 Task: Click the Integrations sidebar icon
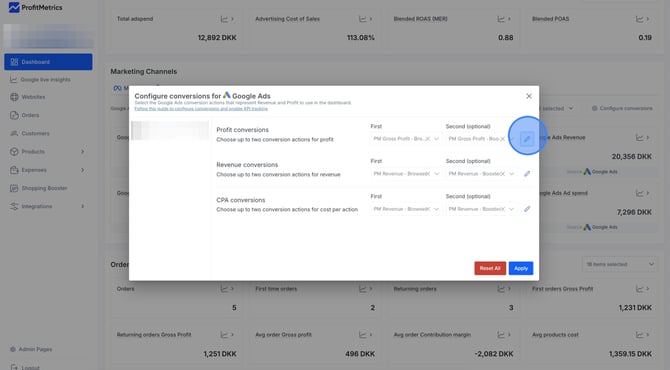tap(14, 206)
